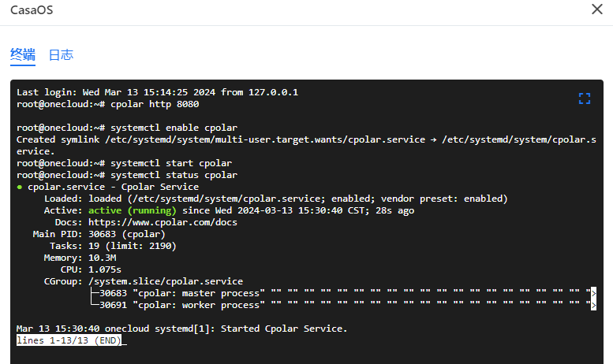The height and width of the screenshot is (364, 613).
Task: Click the truncation arrow on worker process line
Action: (592, 305)
